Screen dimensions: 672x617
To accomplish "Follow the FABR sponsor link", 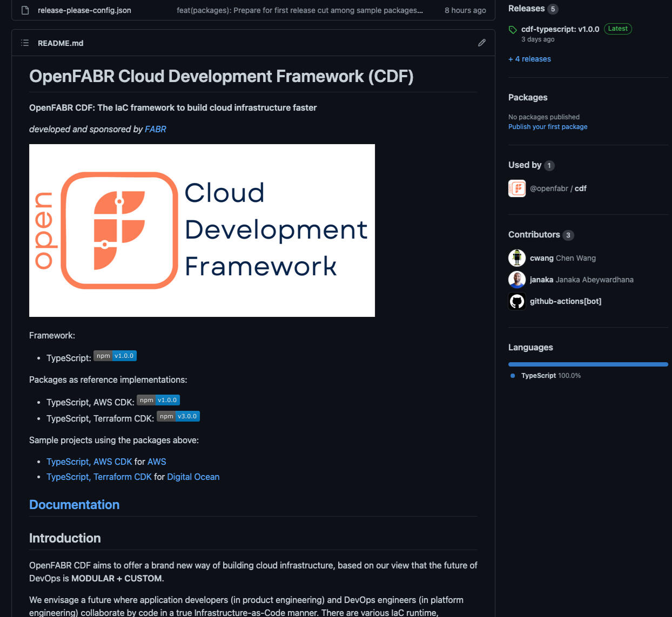I will coord(156,129).
